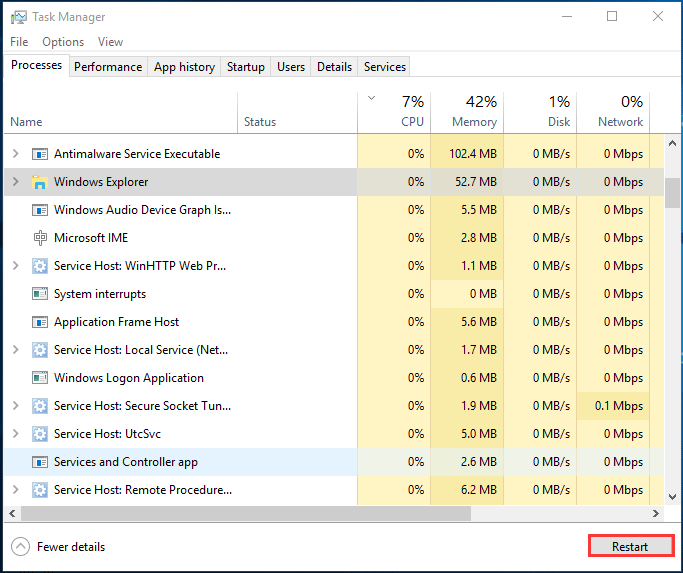Click the Service Host: Remote Procedure gear icon
Viewport: 683px width, 573px height.
click(40, 490)
